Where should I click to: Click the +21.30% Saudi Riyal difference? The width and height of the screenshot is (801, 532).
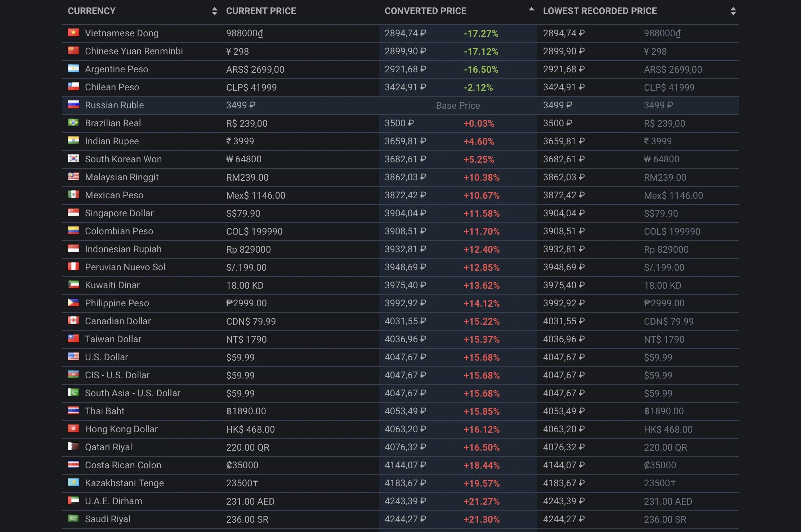pos(482,519)
